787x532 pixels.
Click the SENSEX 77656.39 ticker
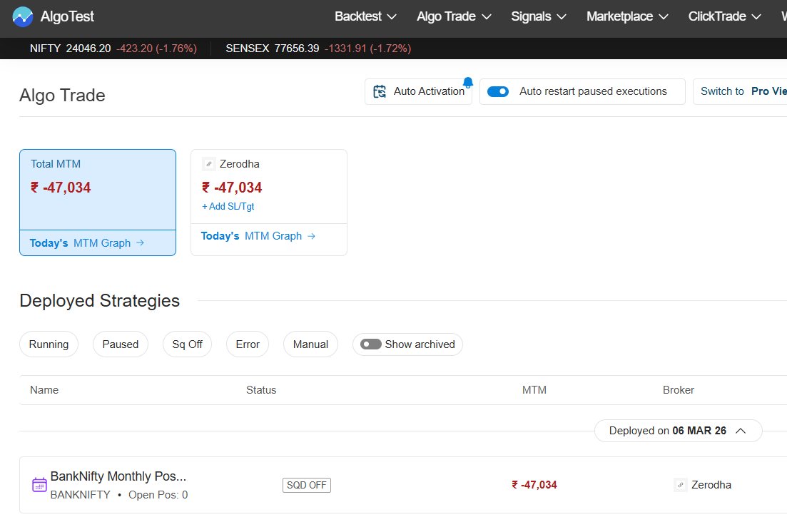point(318,48)
